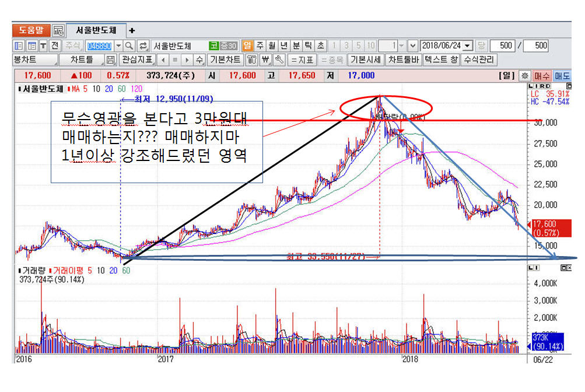This screenshot has height=392, width=585.
Task: Click the asterisk settings icon beside 매수
Action: (525, 76)
